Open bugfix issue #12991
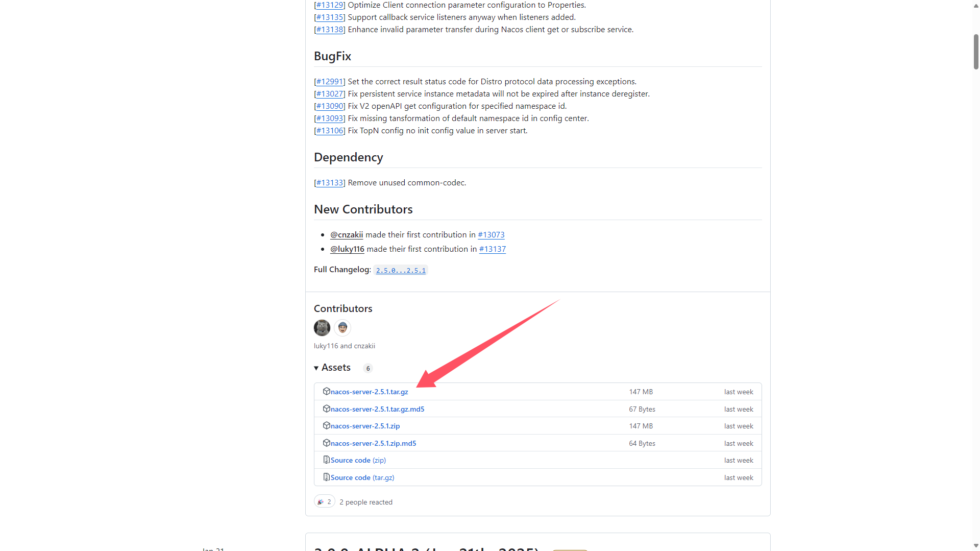 330,82
